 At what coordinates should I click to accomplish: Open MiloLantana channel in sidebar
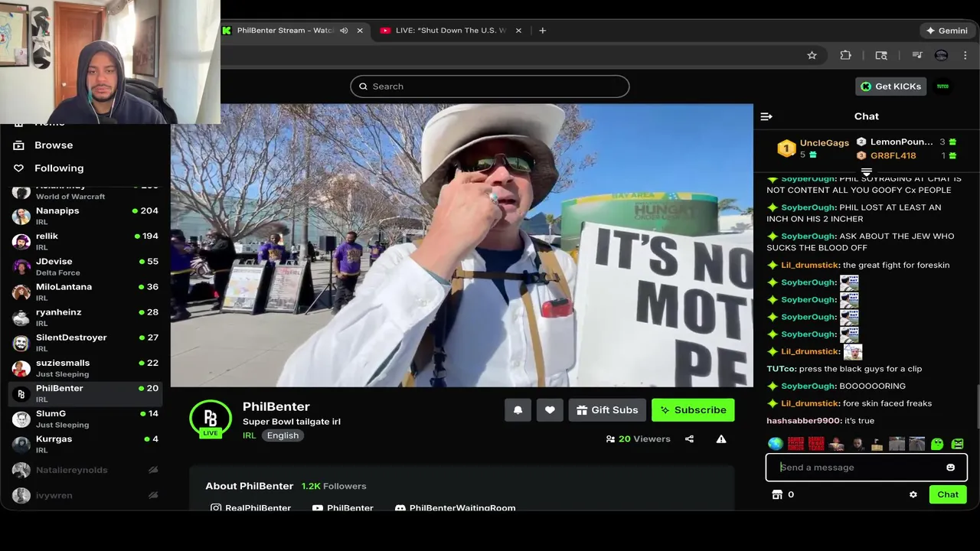(x=86, y=292)
